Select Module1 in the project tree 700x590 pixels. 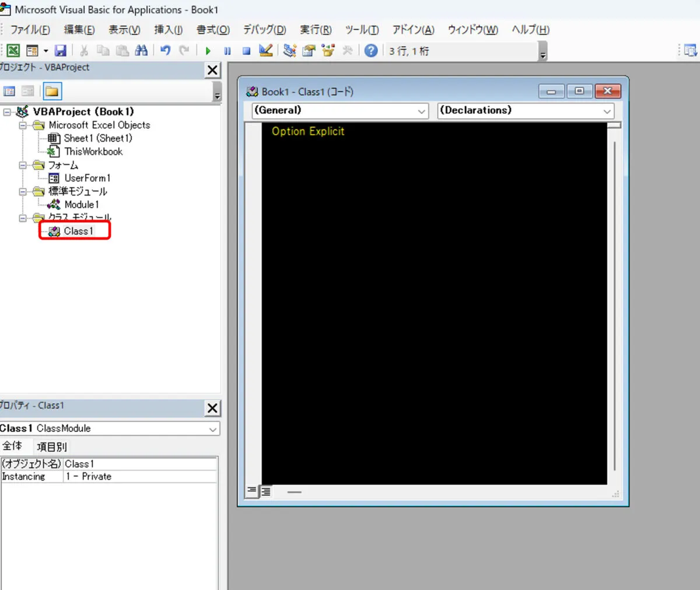81,204
